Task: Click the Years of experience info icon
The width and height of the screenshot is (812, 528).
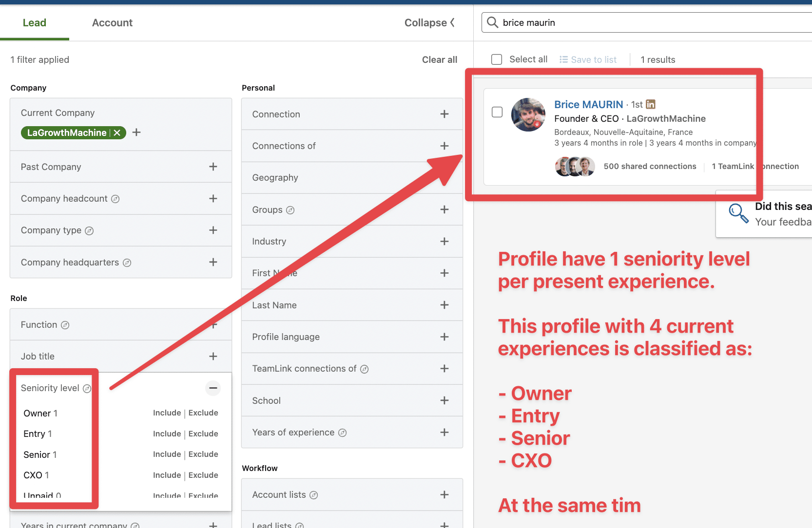Action: coord(342,433)
